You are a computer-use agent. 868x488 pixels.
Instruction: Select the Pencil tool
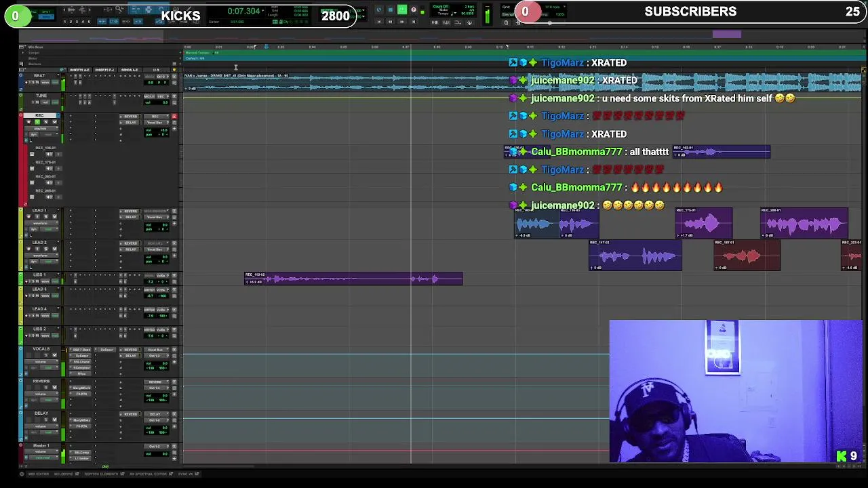coord(188,9)
